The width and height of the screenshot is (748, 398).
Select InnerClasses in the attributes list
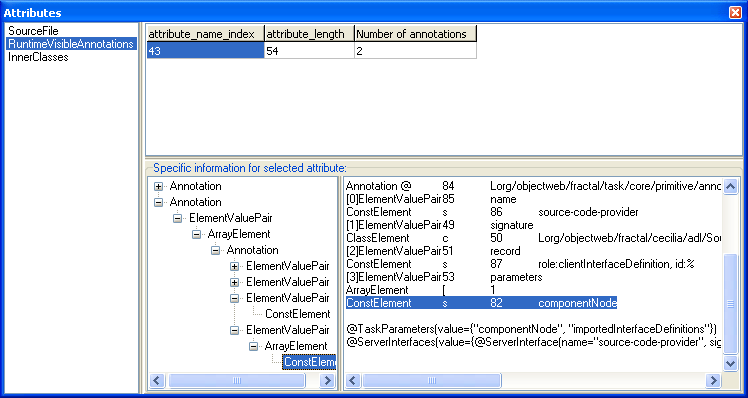point(38,57)
